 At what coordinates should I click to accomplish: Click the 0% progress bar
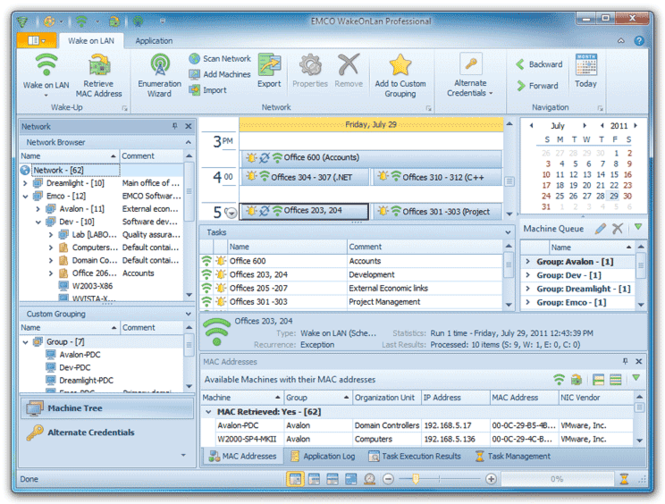[x=557, y=479]
